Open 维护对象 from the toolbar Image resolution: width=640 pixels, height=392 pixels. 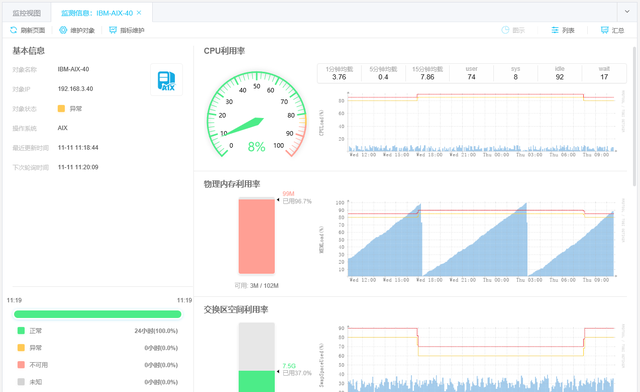coord(77,30)
